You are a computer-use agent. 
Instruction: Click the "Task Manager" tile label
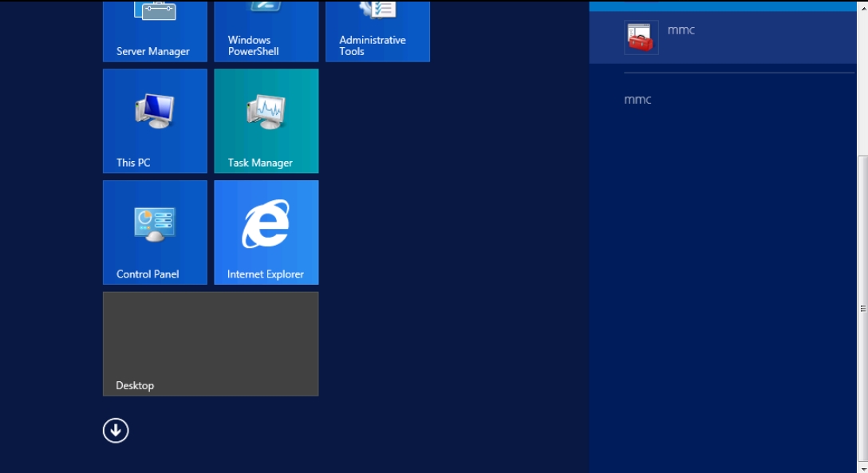[x=260, y=163]
